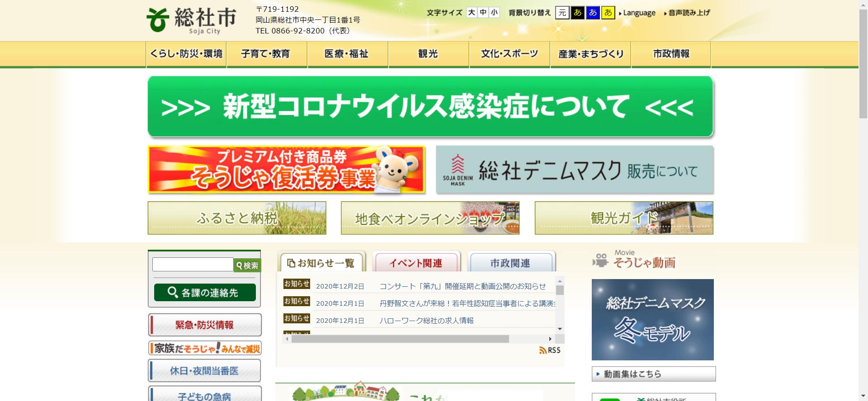Open the 子育て・教育 menu
The width and height of the screenshot is (868, 401).
(267, 54)
